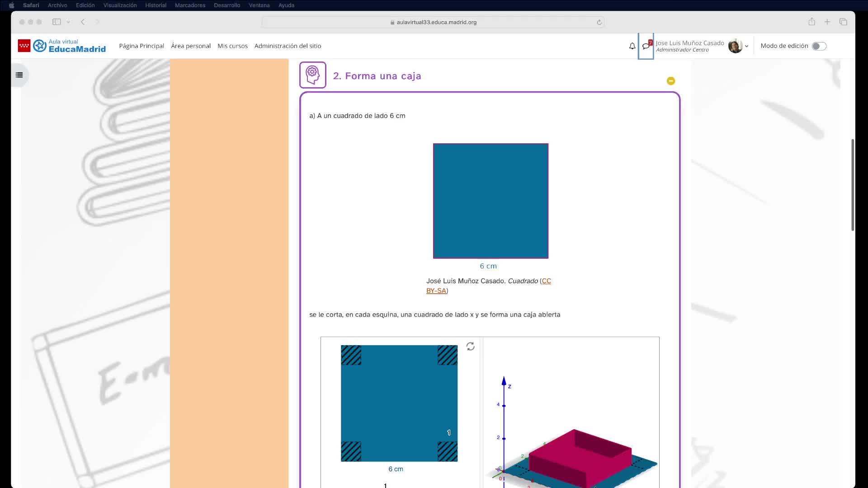Open Safari sidebar options dropdown chevron
The image size is (868, 488).
click(68, 22)
